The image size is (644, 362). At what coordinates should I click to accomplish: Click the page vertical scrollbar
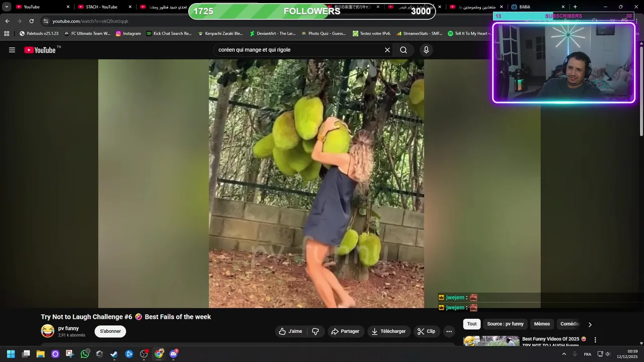641,90
